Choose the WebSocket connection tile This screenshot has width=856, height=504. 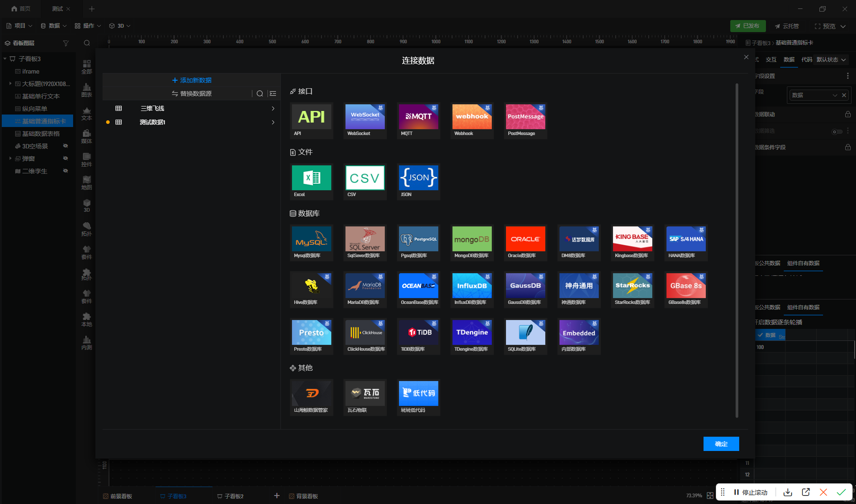365,120
